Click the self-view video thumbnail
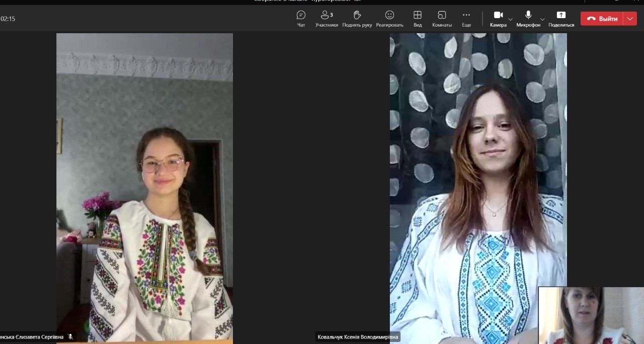644x344 pixels. [591, 315]
